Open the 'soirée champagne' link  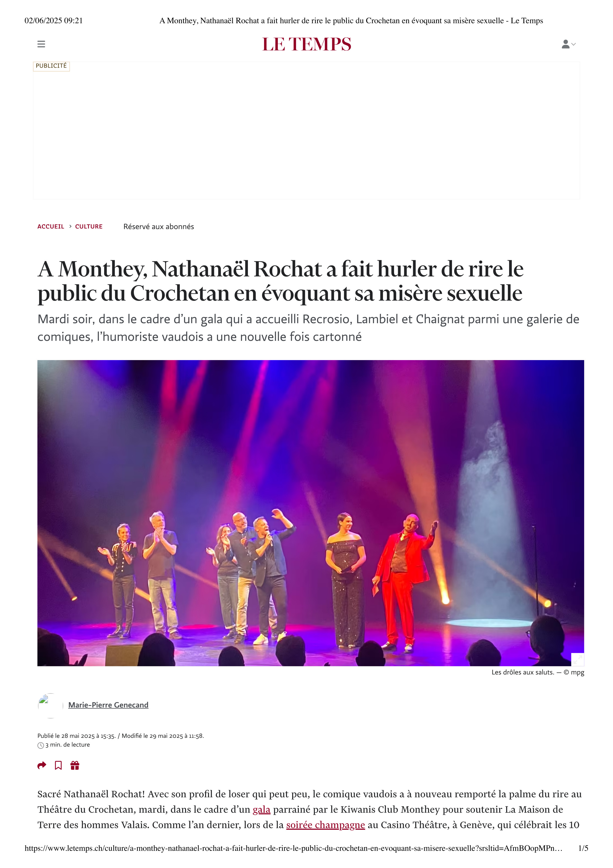(x=325, y=825)
